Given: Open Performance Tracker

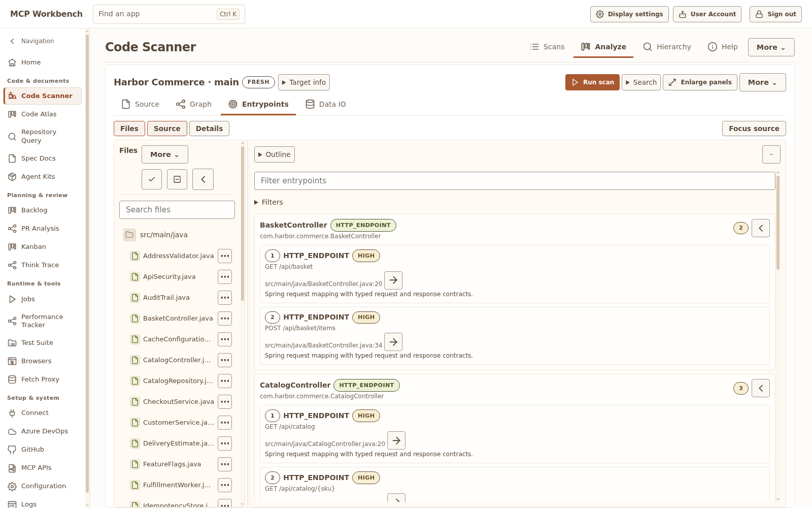Looking at the screenshot, I should click(x=43, y=321).
